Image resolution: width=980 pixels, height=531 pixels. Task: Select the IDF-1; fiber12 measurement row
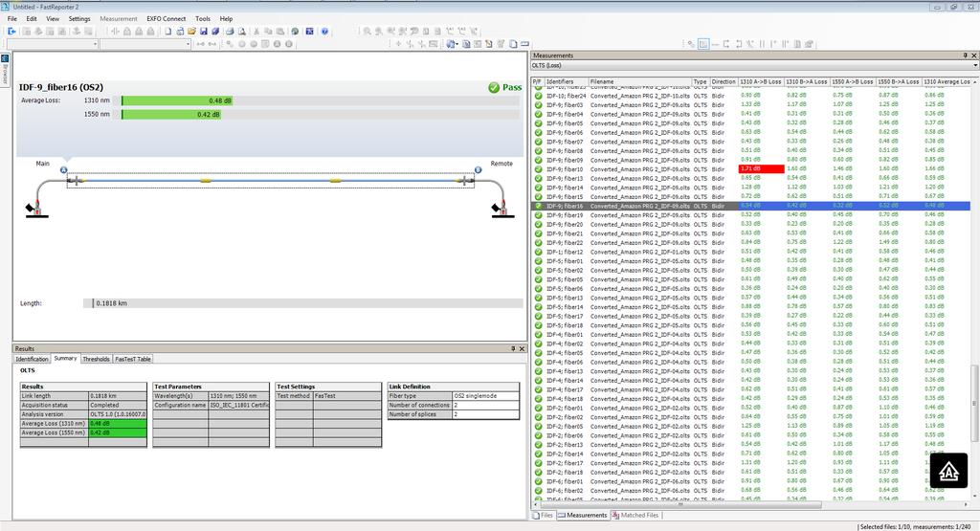(x=750, y=252)
